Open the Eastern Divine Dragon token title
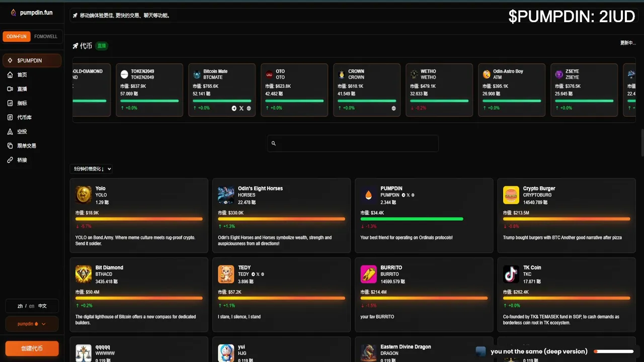Image resolution: width=644 pixels, height=362 pixels. point(406,347)
